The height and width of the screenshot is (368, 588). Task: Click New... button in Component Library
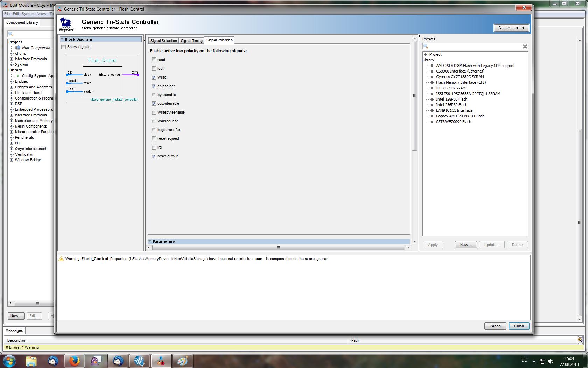tap(16, 316)
